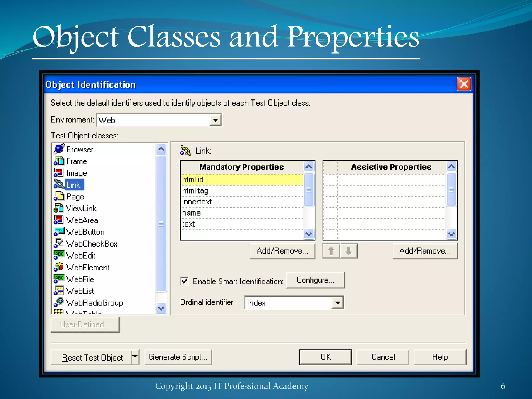
Task: Open the Environment dropdown
Action: click(215, 120)
